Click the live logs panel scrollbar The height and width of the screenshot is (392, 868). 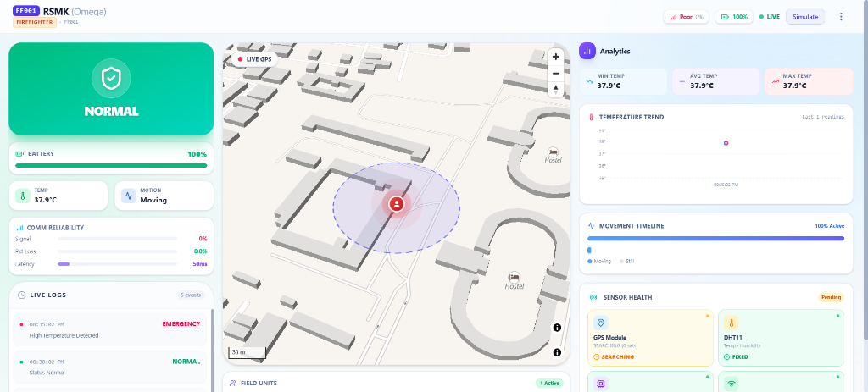212,351
